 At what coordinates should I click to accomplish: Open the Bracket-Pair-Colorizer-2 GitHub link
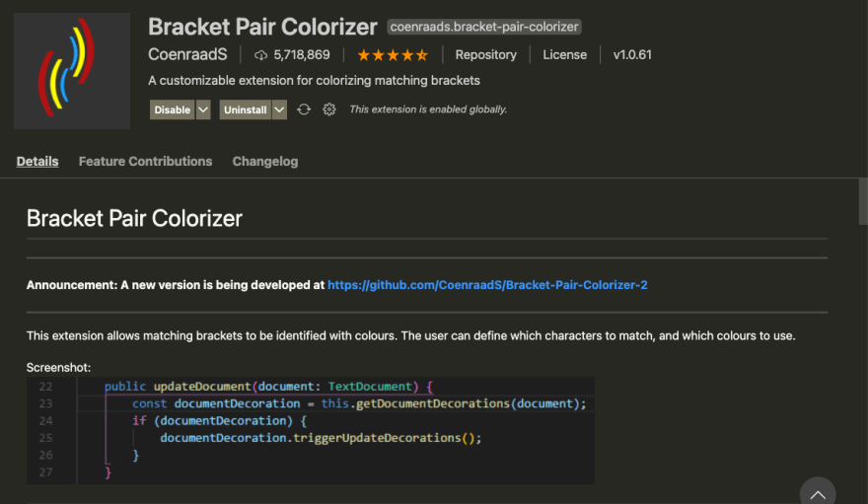487,285
